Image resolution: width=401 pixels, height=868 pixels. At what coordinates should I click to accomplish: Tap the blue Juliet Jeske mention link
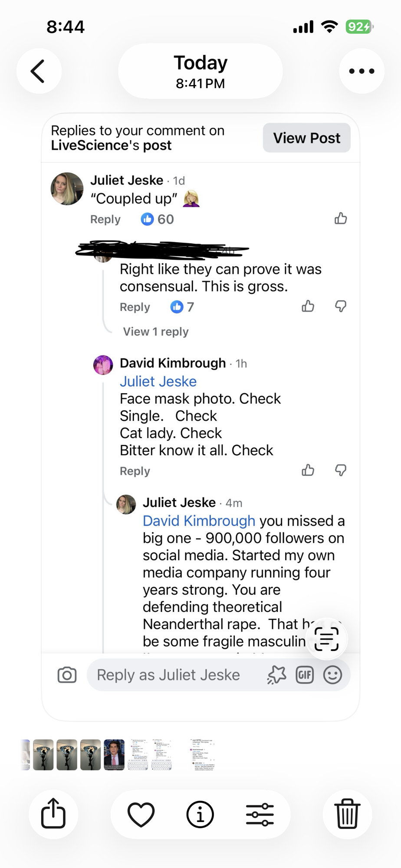point(158,381)
